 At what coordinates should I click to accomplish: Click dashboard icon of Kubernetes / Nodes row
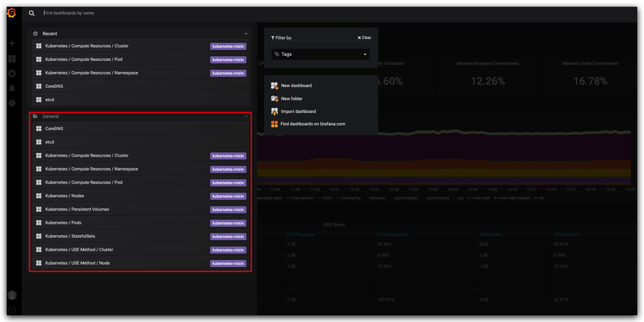click(x=39, y=196)
